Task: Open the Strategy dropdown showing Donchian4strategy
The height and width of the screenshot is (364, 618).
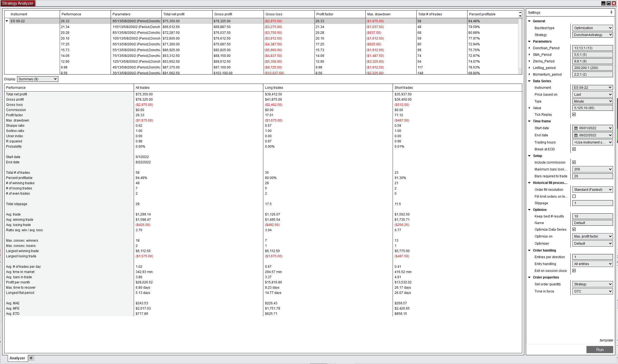Action: [x=592, y=35]
